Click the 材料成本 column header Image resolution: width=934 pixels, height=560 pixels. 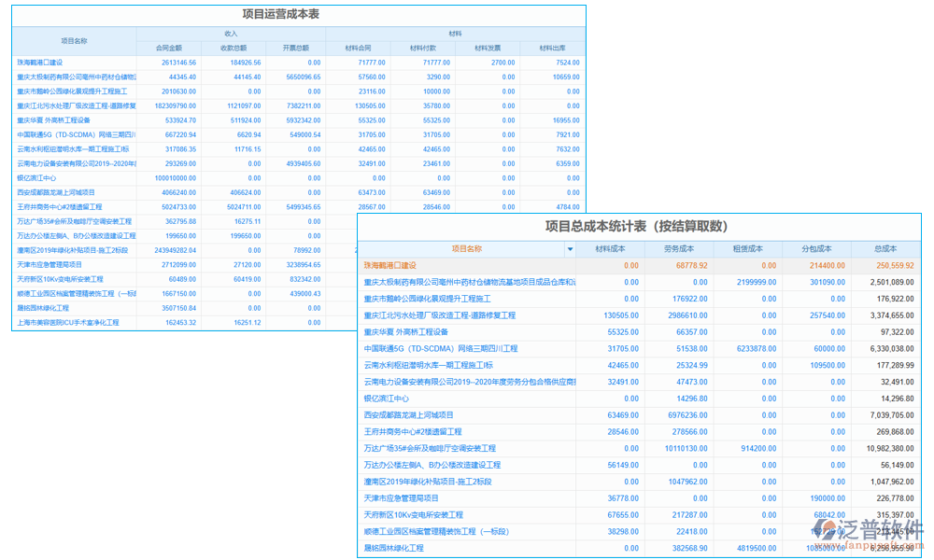pyautogui.click(x=611, y=249)
